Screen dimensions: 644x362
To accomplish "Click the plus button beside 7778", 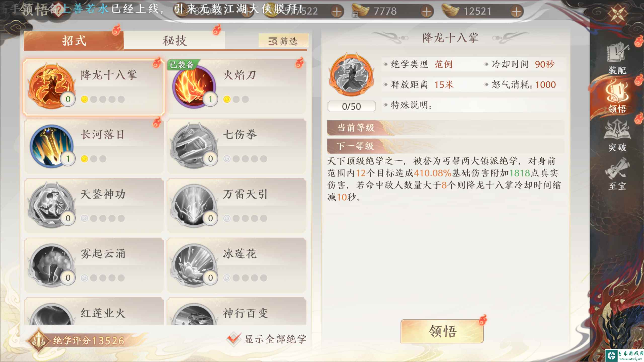I will click(x=426, y=12).
